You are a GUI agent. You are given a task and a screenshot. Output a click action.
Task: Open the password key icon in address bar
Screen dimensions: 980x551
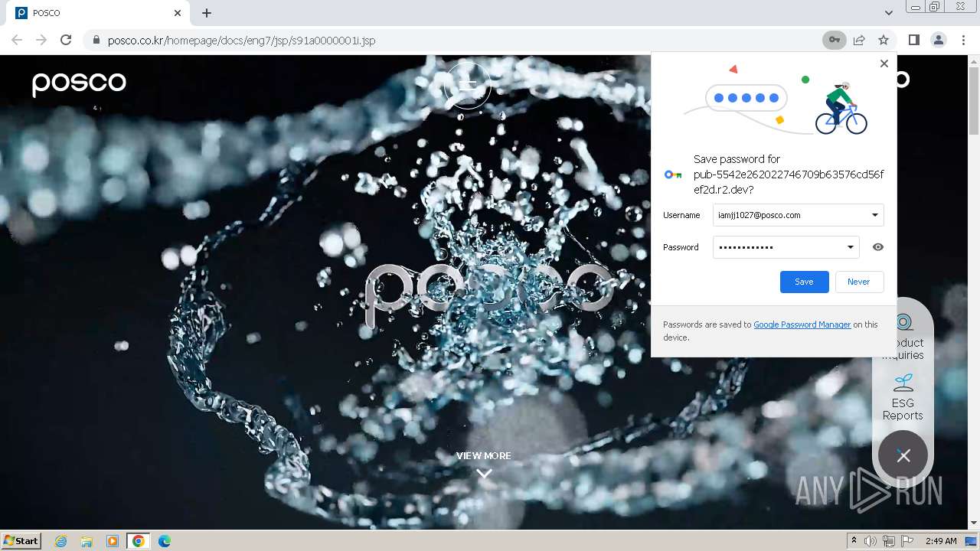click(834, 40)
